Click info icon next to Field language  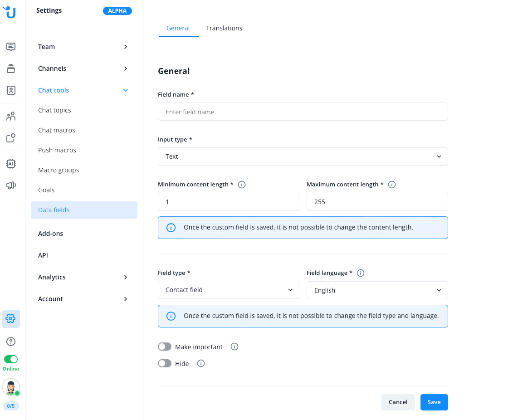coord(361,273)
